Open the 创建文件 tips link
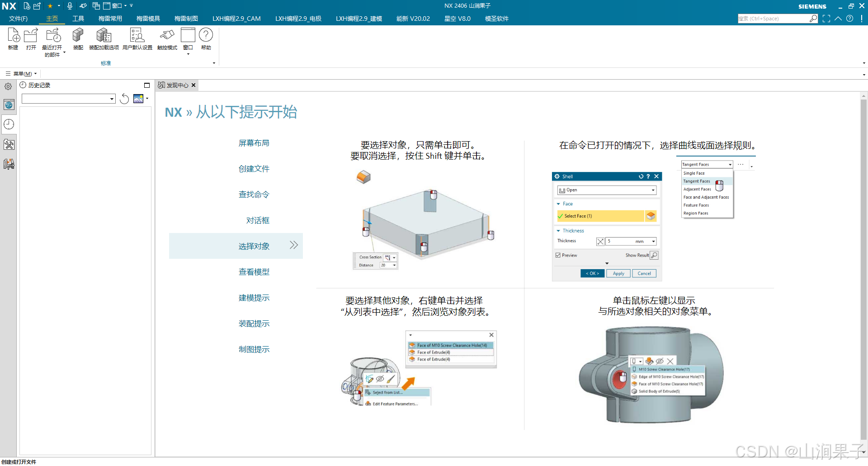868x466 pixels. pos(254,169)
